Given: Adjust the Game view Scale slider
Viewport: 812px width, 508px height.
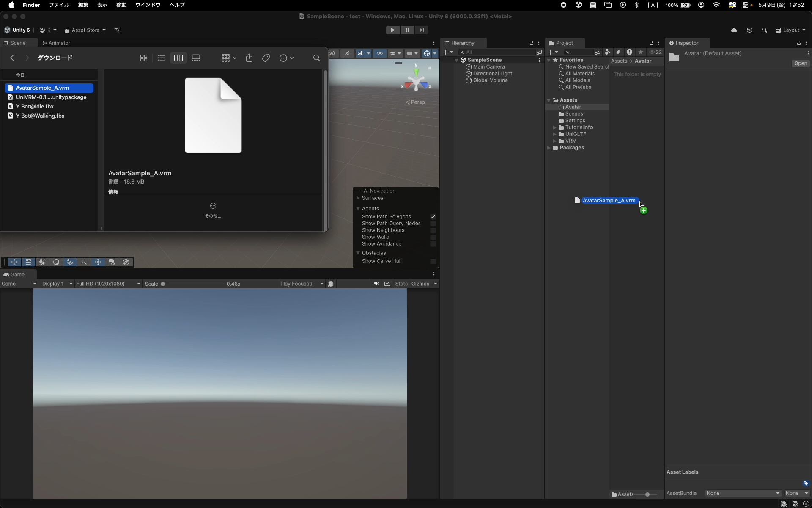Looking at the screenshot, I should (193, 284).
